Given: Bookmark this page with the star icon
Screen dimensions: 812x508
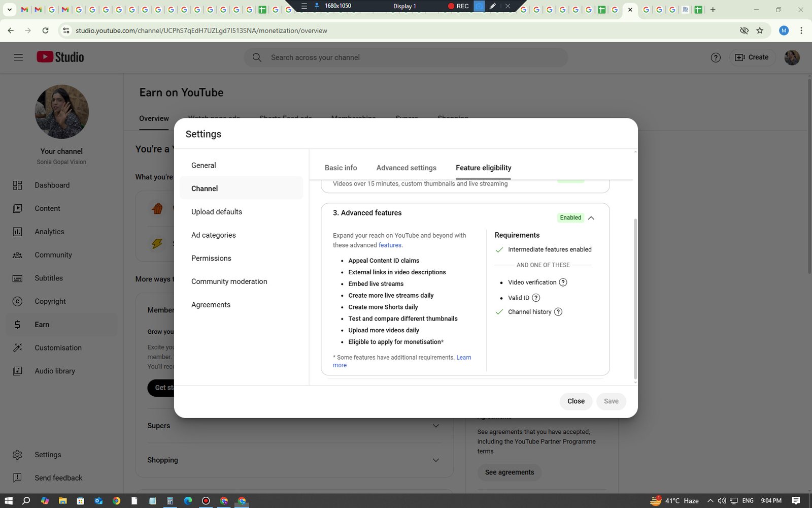Looking at the screenshot, I should coord(760,30).
